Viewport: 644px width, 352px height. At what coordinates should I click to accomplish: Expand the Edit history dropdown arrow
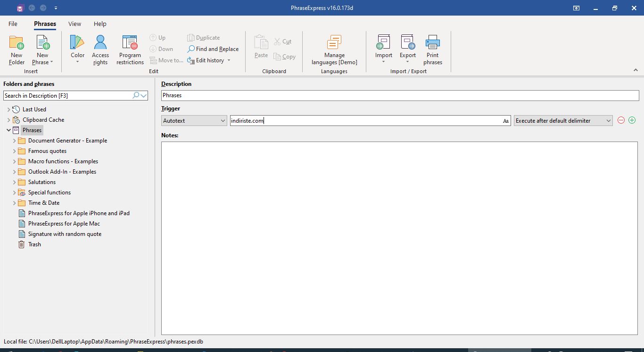(x=229, y=60)
